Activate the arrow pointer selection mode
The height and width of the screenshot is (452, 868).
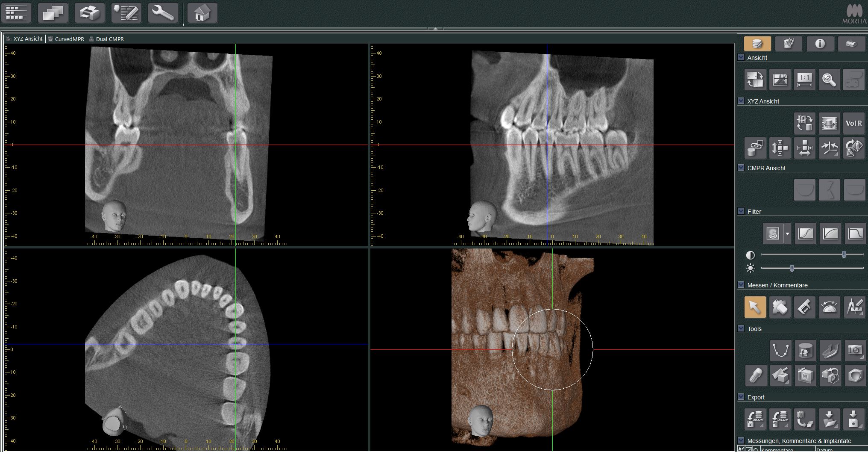coord(755,307)
